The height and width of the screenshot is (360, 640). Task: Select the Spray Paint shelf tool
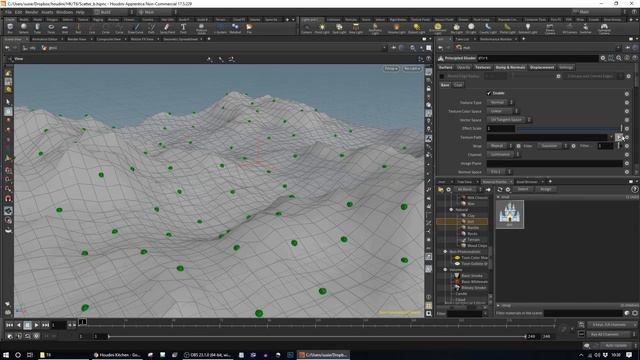click(167, 28)
